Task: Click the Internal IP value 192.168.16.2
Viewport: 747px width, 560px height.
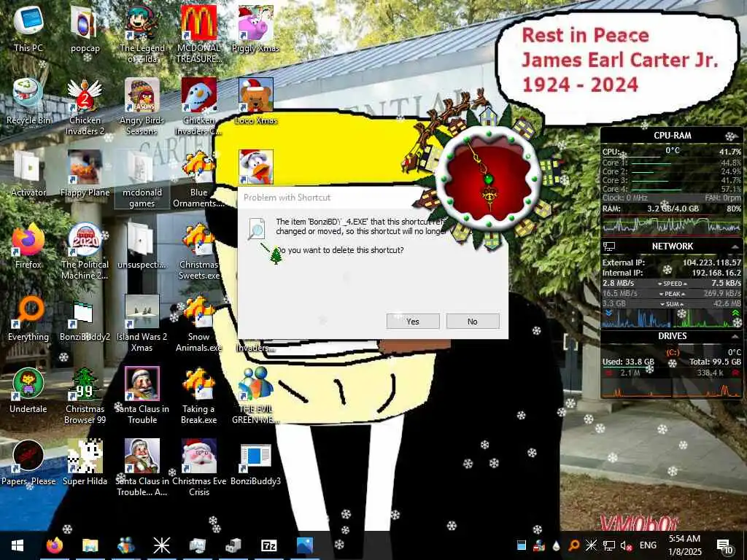Action: click(716, 273)
